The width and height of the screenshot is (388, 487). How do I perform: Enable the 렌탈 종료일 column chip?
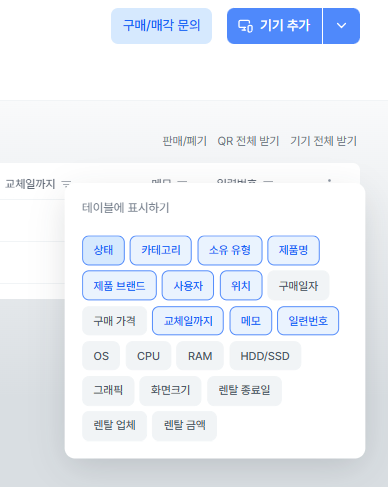point(244,391)
